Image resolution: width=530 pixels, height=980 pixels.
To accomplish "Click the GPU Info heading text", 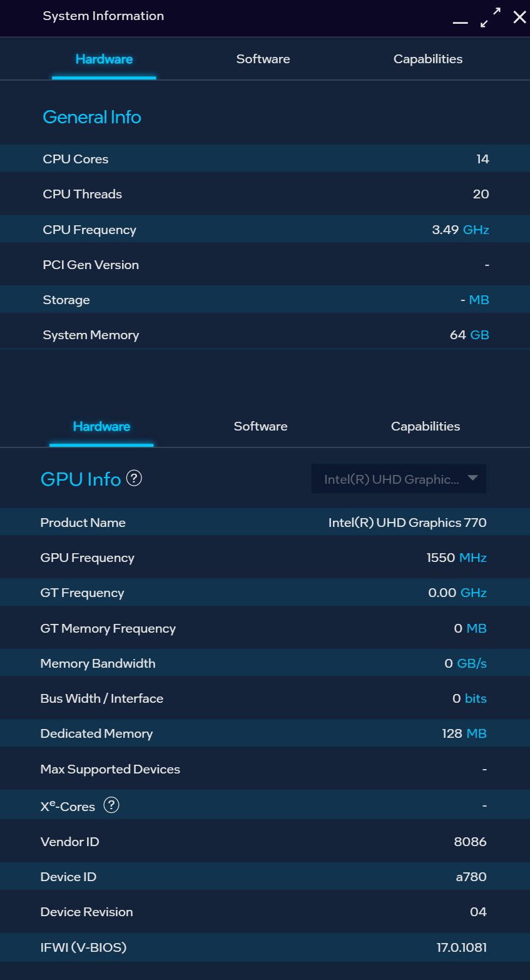I will [80, 479].
